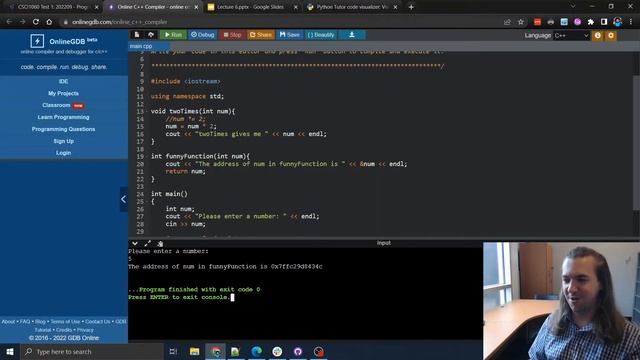Open a new browser tab with plus icon
Screen dimensions: 640x360
(411, 7)
